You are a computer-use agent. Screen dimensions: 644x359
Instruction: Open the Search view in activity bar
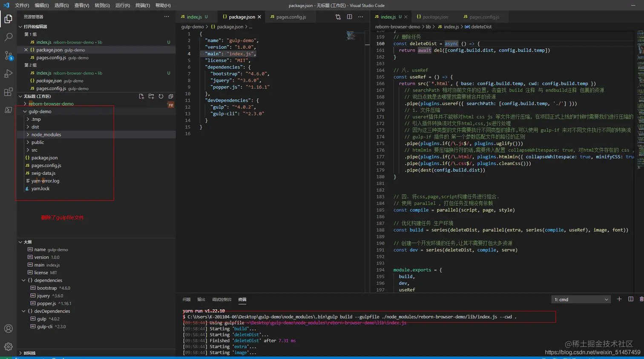8,37
